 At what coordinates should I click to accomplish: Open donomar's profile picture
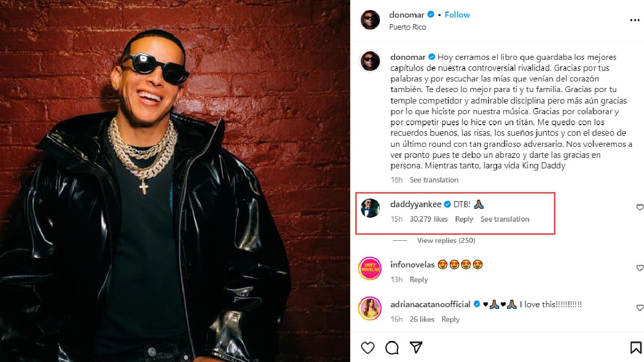click(370, 20)
